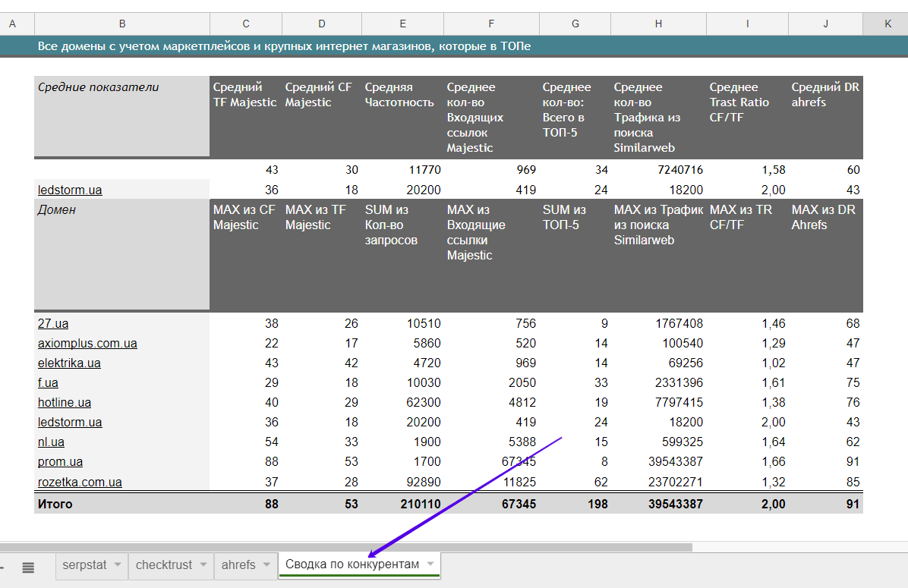Click the partially visible add sheet button

point(2,567)
